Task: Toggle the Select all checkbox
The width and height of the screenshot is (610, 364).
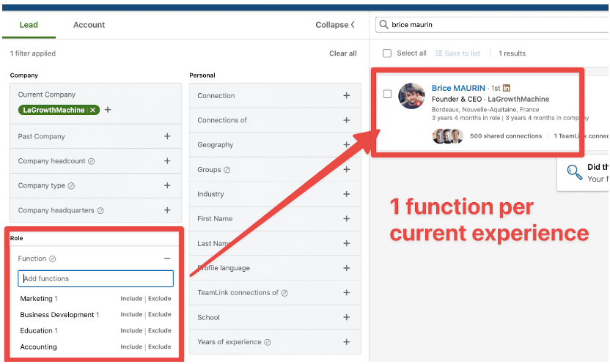Action: [387, 53]
